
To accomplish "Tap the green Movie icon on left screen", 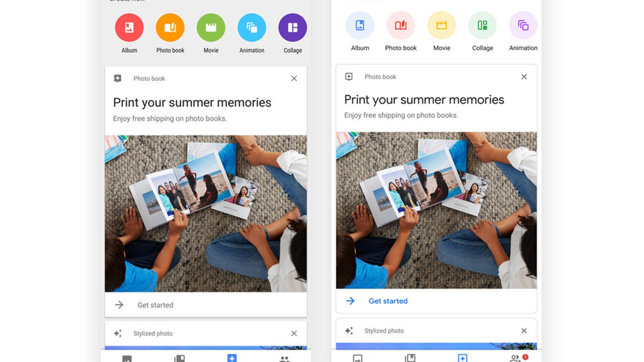I will click(211, 28).
